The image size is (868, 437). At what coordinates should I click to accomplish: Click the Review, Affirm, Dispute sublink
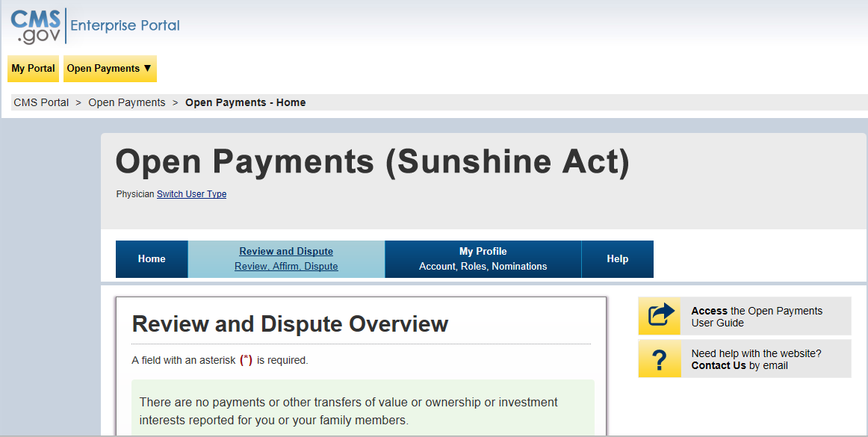point(286,267)
